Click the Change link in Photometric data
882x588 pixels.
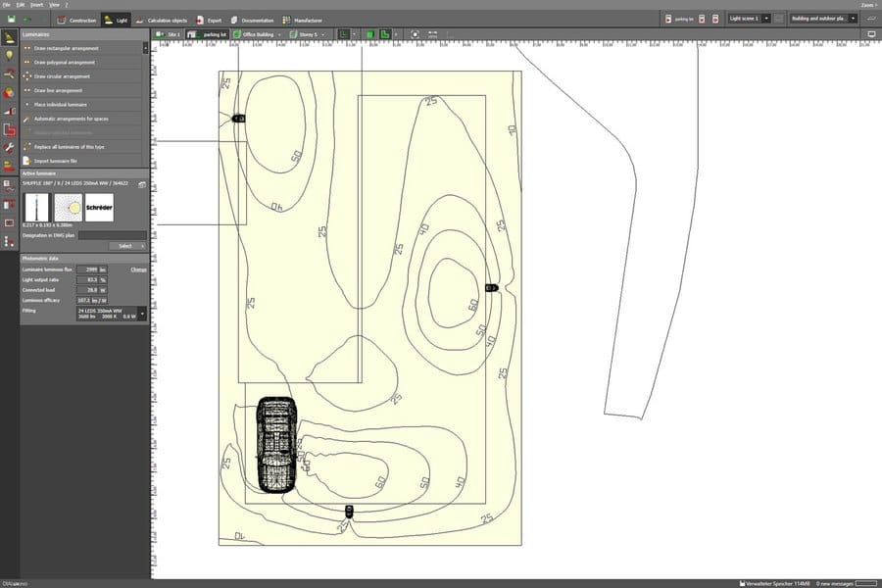point(138,269)
